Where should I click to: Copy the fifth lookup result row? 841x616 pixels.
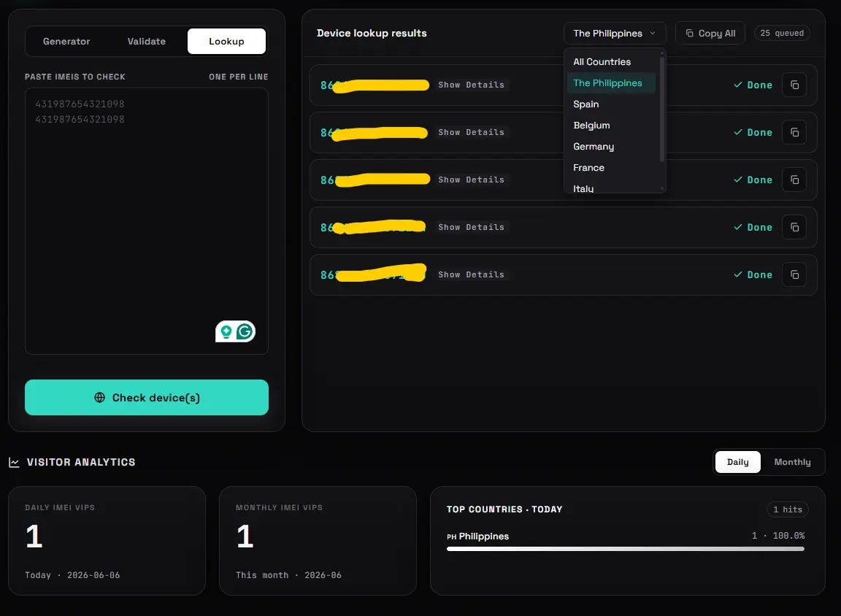pos(794,274)
